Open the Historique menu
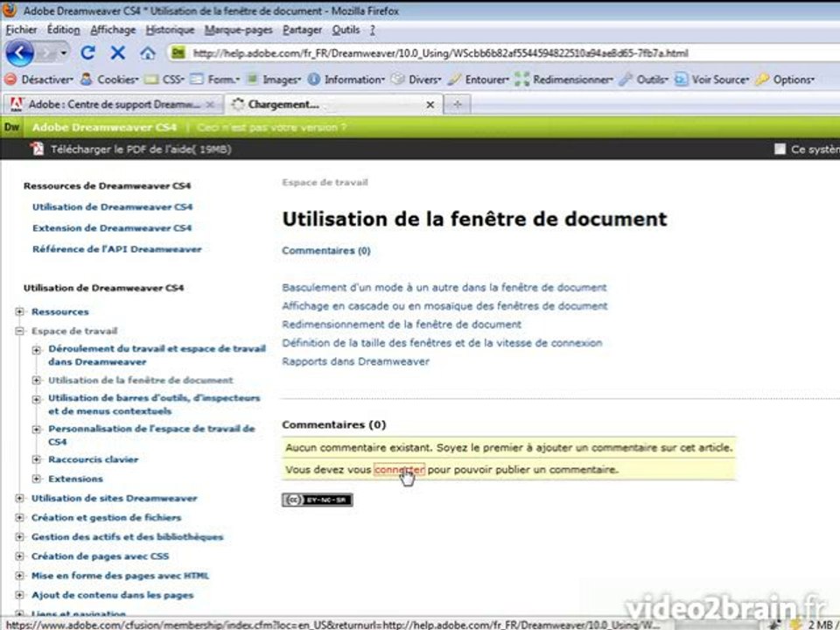Image resolution: width=840 pixels, height=630 pixels. coord(170,30)
